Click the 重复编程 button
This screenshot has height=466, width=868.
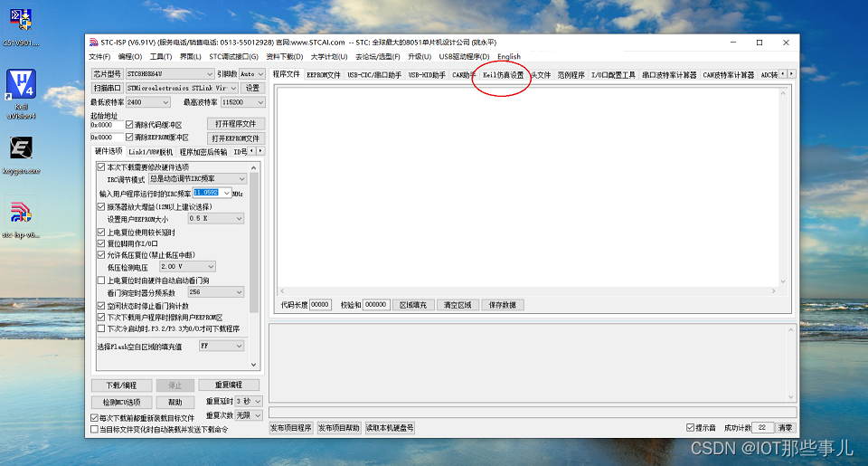pyautogui.click(x=229, y=385)
